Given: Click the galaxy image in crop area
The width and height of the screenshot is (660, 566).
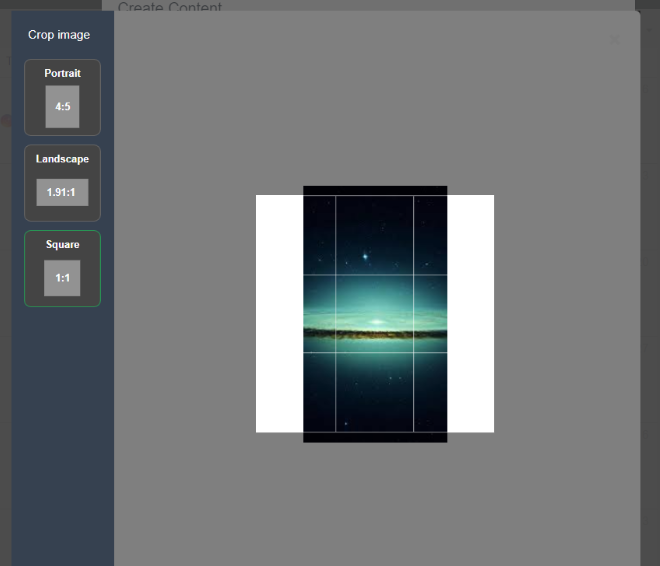Looking at the screenshot, I should (x=375, y=314).
